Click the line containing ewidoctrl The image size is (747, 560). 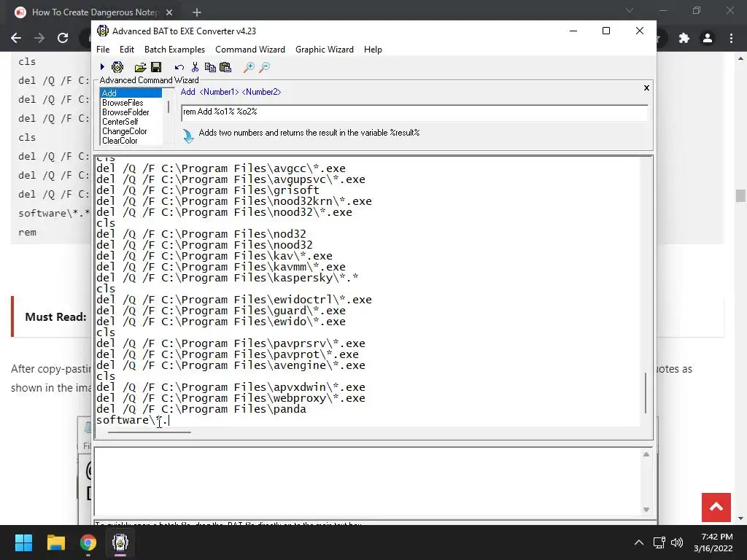(234, 300)
